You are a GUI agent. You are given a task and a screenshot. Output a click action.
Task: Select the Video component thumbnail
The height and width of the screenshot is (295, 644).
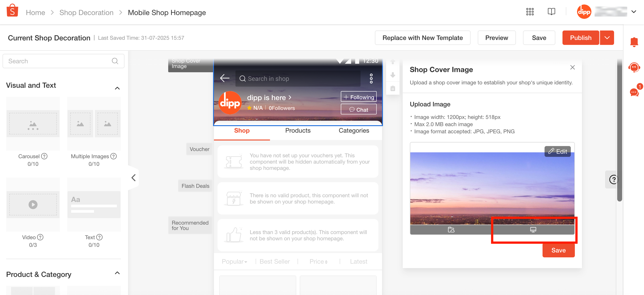pos(33,204)
